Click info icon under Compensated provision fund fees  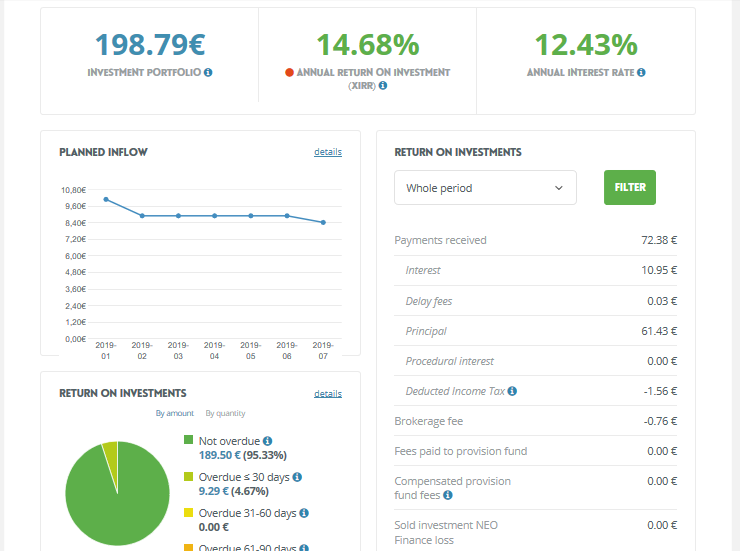[x=448, y=495]
